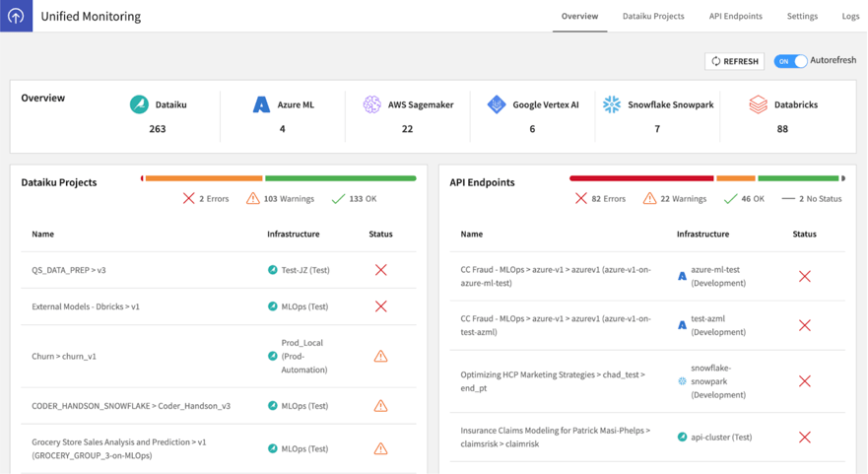
Task: Click the Unified Monitoring title text
Action: tap(91, 16)
